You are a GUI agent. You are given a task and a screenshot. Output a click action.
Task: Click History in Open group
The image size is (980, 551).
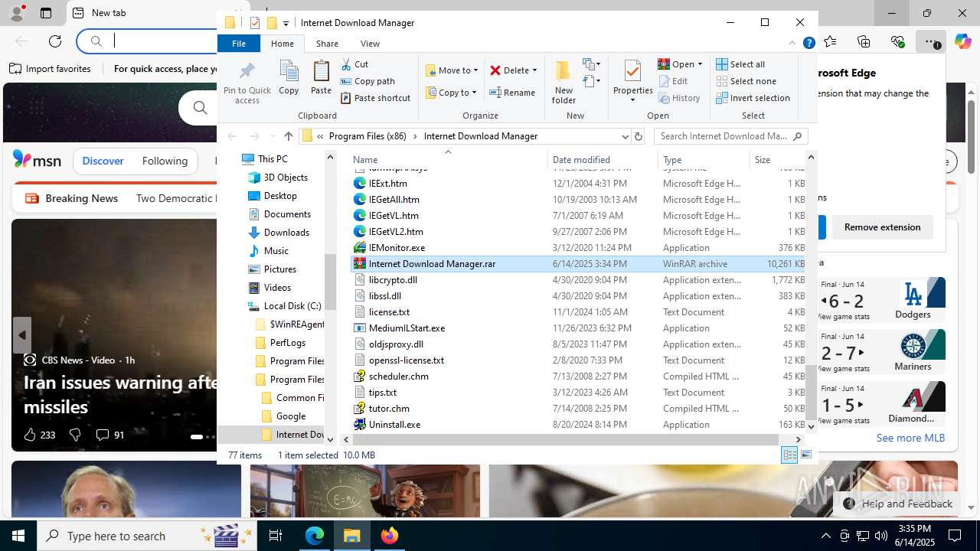click(679, 98)
